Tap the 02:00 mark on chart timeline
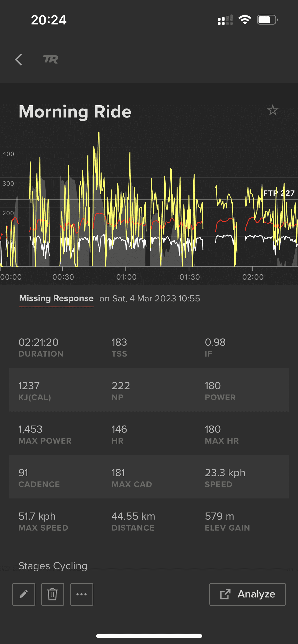Image resolution: width=298 pixels, height=644 pixels. coord(253,277)
